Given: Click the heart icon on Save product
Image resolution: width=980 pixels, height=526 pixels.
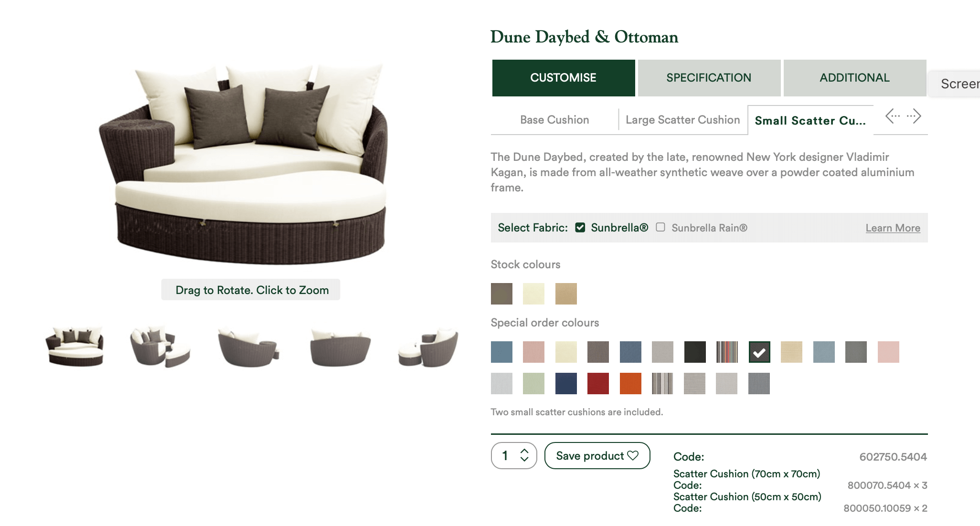Looking at the screenshot, I should (x=633, y=456).
